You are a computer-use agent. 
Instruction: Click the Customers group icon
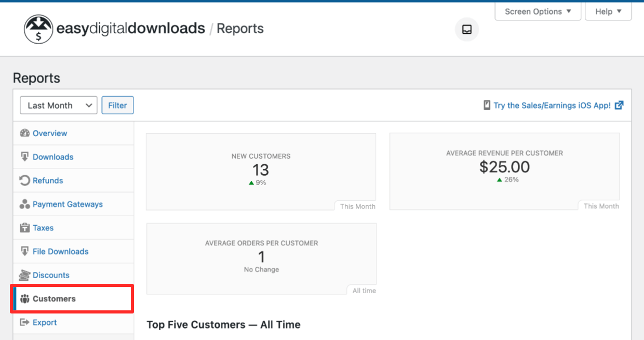[24, 298]
